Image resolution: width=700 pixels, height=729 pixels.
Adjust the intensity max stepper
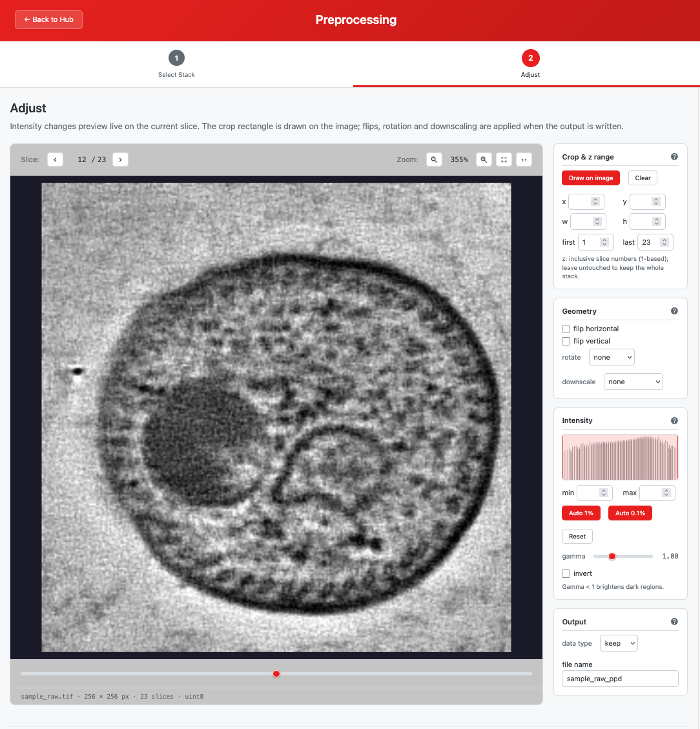pyautogui.click(x=666, y=493)
